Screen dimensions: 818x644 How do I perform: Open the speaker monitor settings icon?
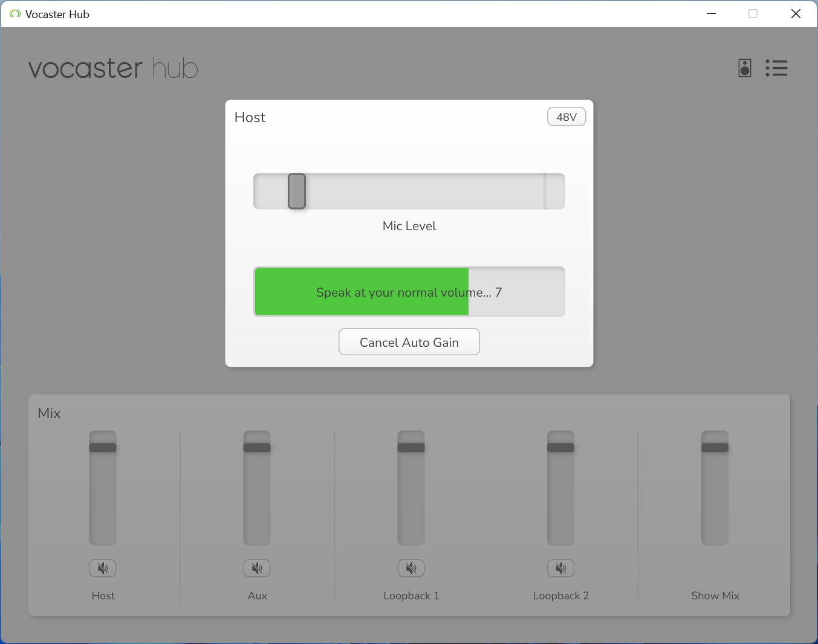point(745,68)
